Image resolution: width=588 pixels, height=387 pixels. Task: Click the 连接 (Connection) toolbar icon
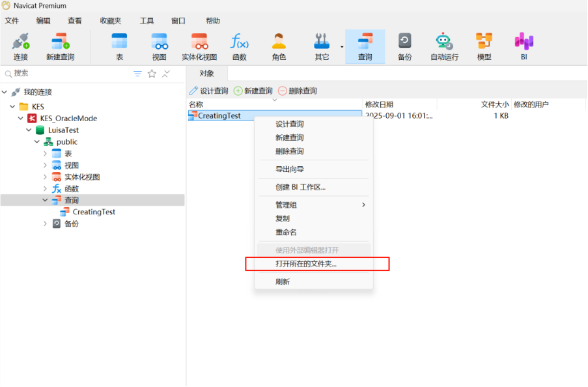click(21, 46)
